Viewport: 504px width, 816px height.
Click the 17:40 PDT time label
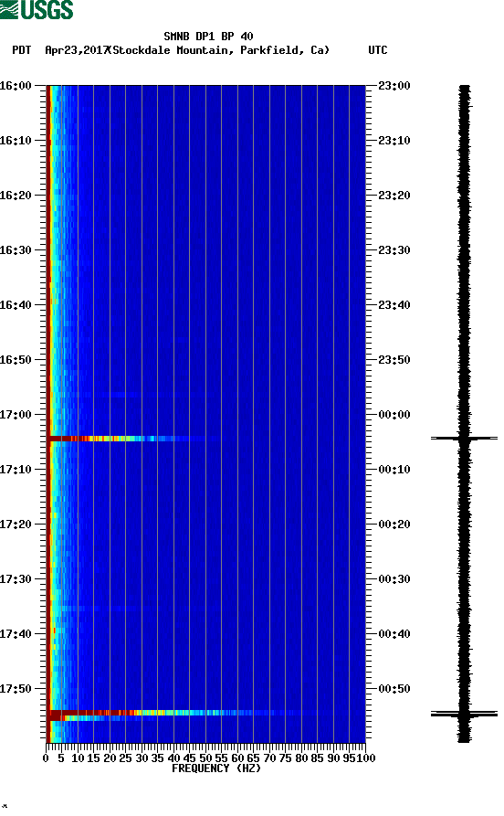pos(16,634)
